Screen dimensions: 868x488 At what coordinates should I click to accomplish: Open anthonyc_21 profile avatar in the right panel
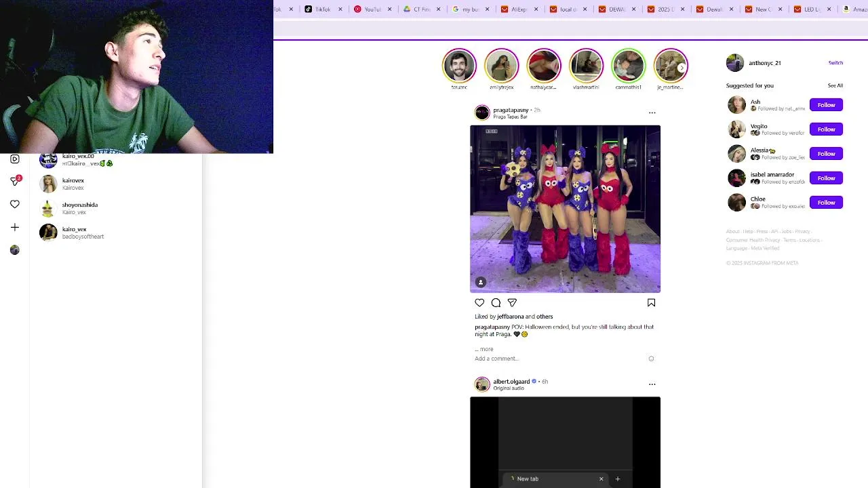coord(735,63)
